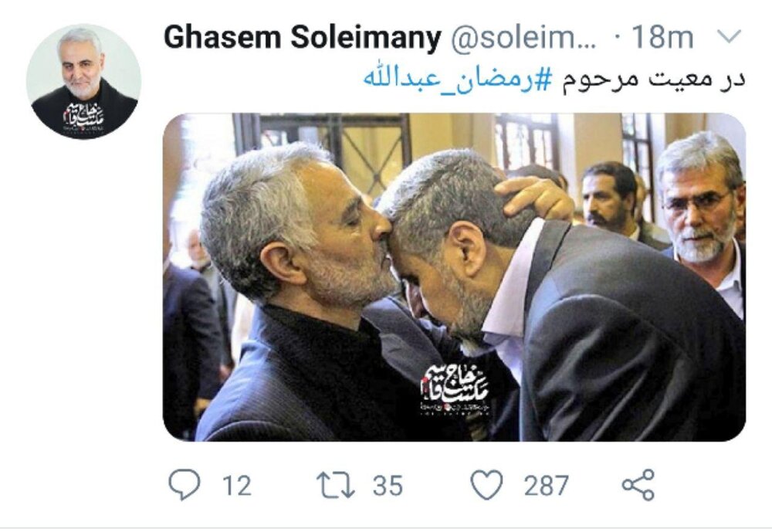Click the reply count 12
This screenshot has width=772, height=532.
237,485
